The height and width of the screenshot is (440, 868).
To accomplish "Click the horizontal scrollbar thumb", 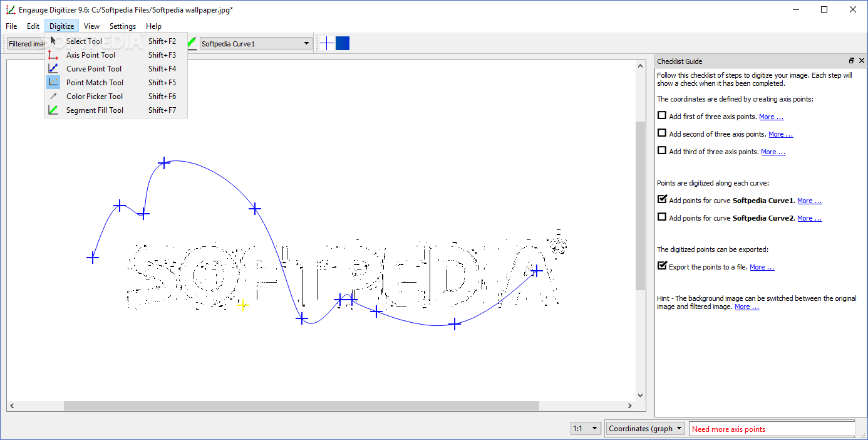I will (x=301, y=406).
